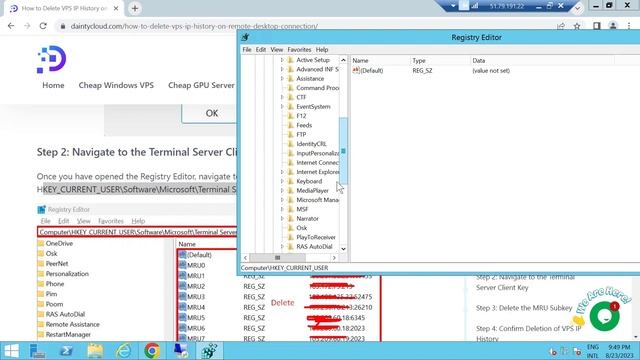The image size is (640, 360).
Task: Click the Chrome forward arrow
Action: pos(27,26)
